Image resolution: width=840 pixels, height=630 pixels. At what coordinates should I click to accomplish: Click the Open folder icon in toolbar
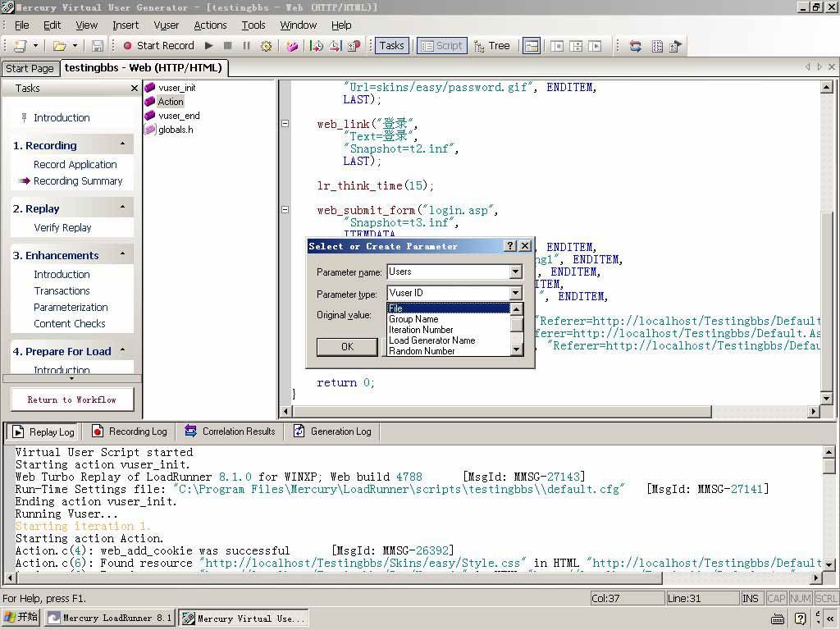pos(59,46)
